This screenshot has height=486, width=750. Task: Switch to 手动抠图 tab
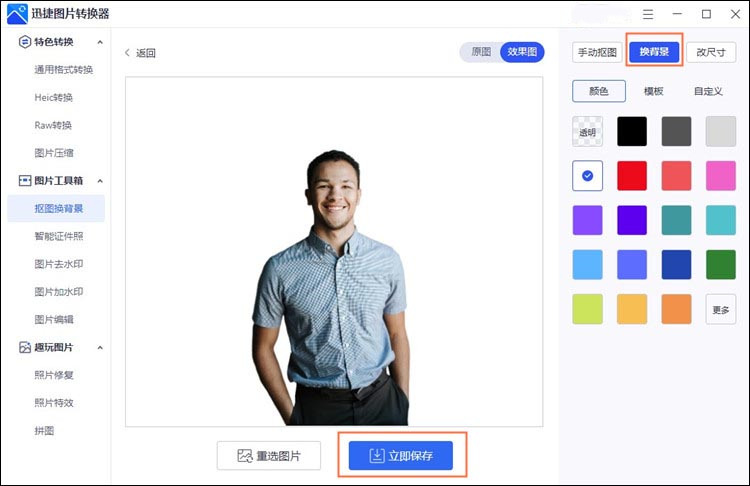coord(597,52)
